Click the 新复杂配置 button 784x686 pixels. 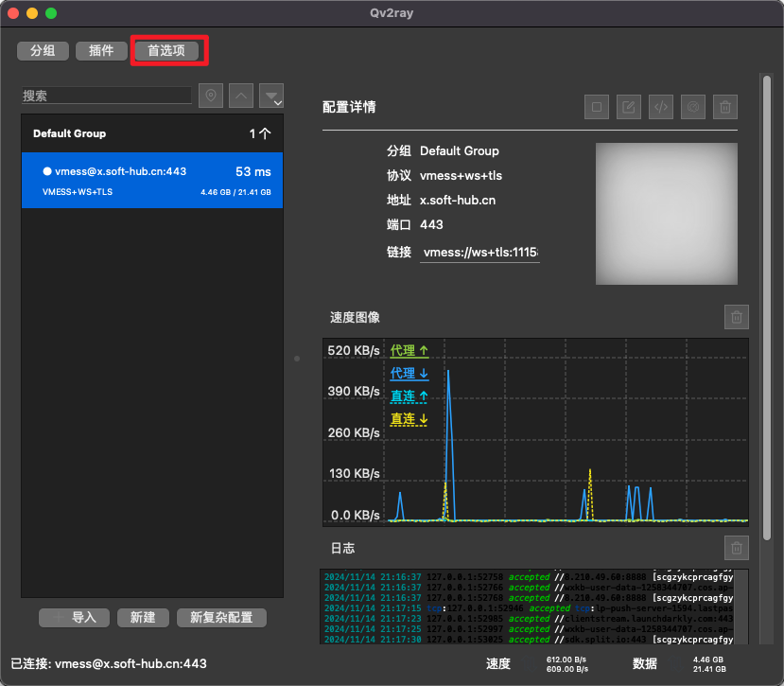coord(221,618)
